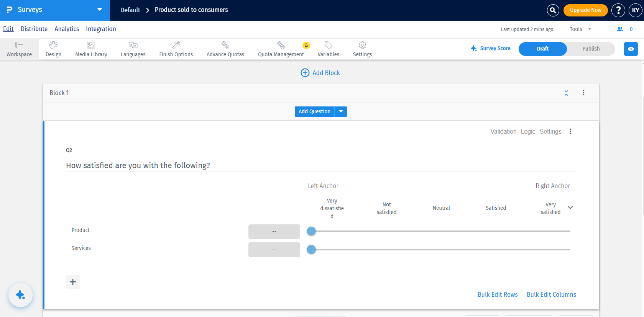Image resolution: width=644 pixels, height=317 pixels.
Task: Open the question Validation tab
Action: 503,131
